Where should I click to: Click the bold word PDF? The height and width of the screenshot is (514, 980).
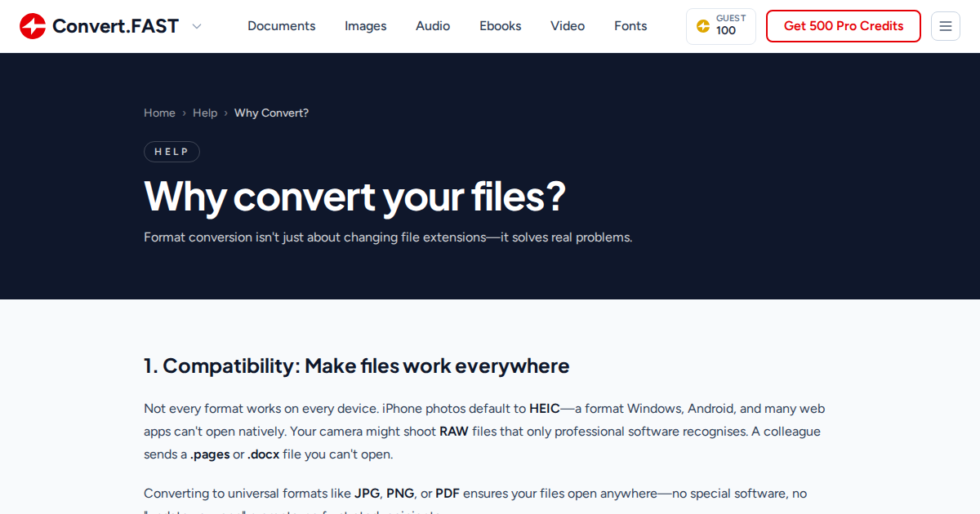(448, 494)
